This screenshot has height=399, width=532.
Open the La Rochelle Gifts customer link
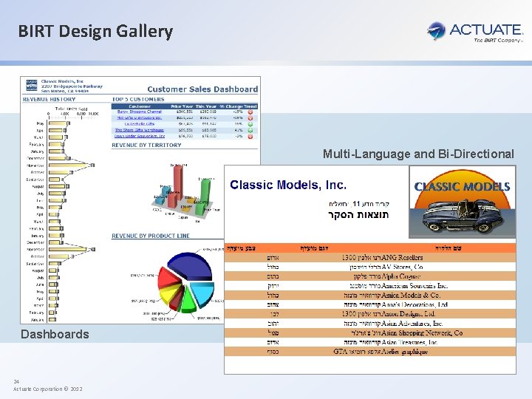click(140, 124)
